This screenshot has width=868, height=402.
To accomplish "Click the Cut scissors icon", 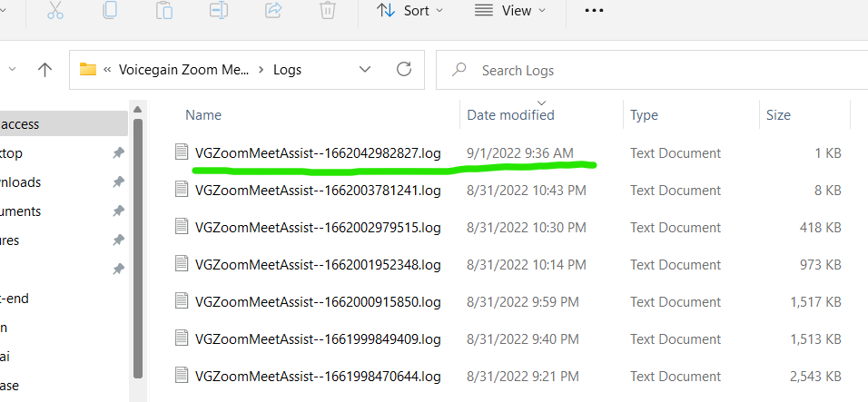I will [x=55, y=10].
